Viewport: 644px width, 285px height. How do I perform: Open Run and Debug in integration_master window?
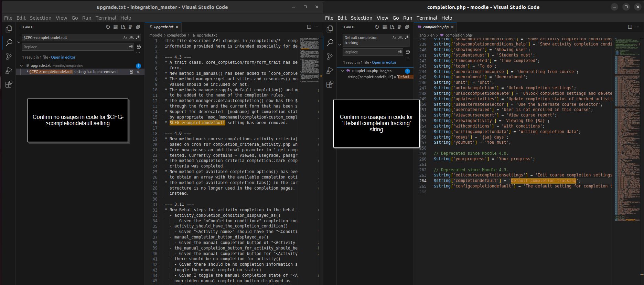pyautogui.click(x=9, y=70)
